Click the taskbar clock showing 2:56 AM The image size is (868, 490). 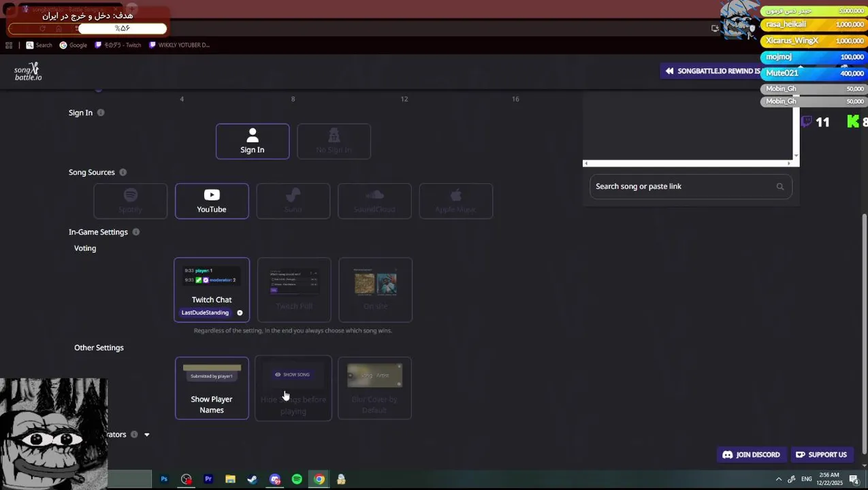pyautogui.click(x=831, y=479)
